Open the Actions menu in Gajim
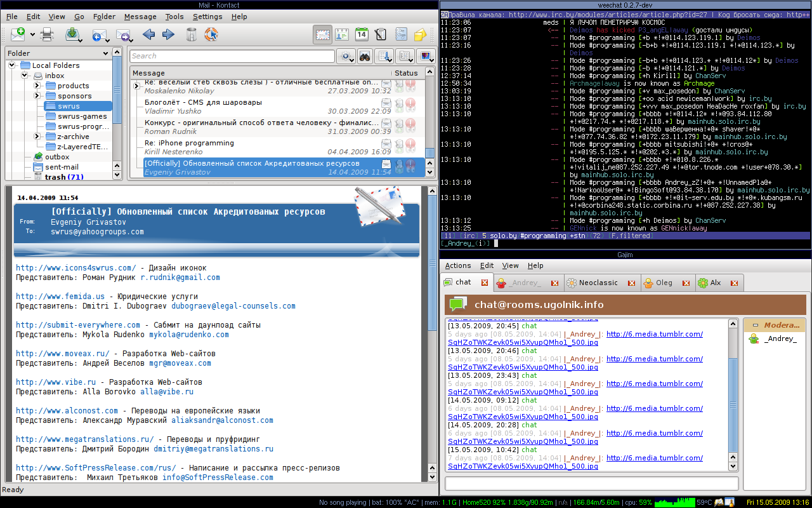The height and width of the screenshot is (508, 812). pyautogui.click(x=458, y=265)
